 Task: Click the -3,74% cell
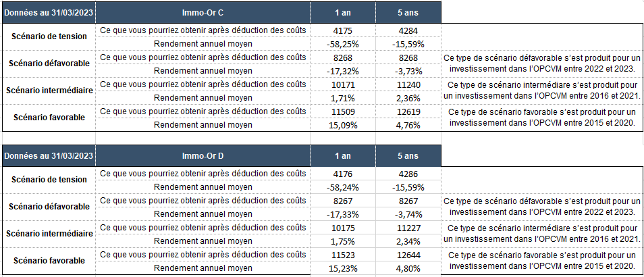point(408,214)
